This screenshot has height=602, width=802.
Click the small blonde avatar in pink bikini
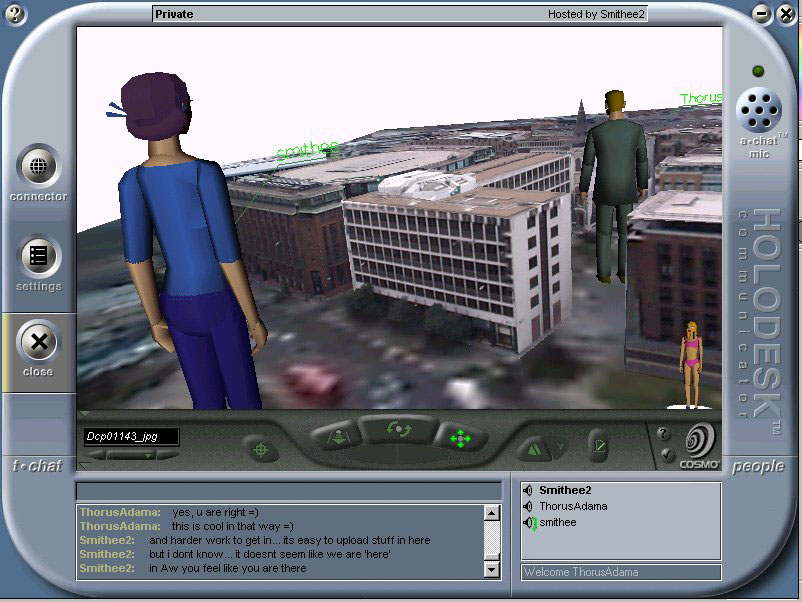click(x=691, y=364)
